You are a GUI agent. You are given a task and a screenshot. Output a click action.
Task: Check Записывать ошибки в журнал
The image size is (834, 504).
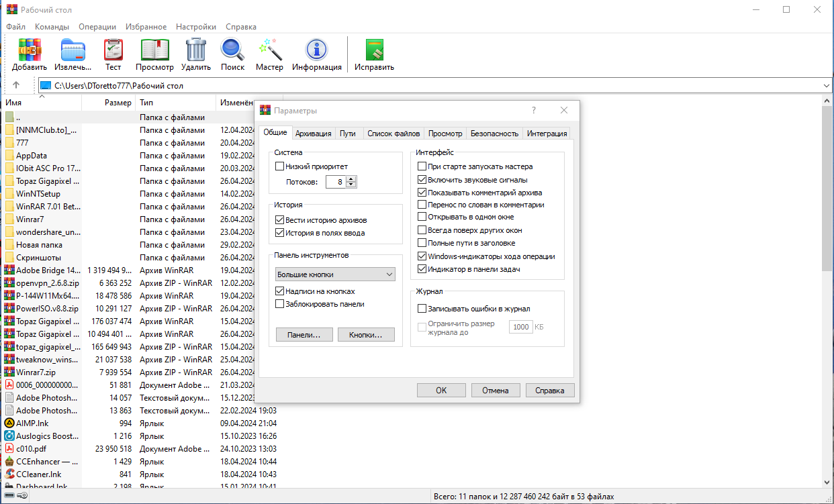click(422, 309)
